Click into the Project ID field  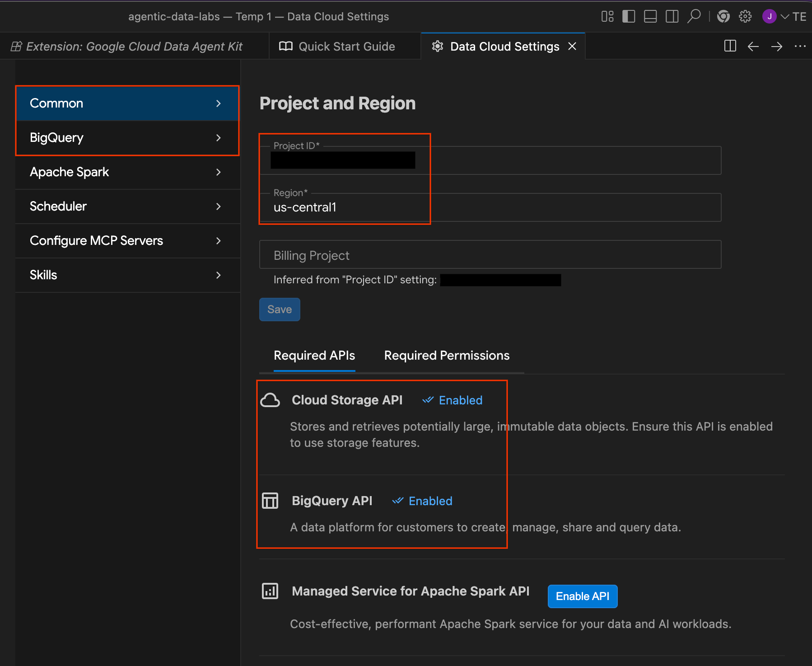click(490, 160)
